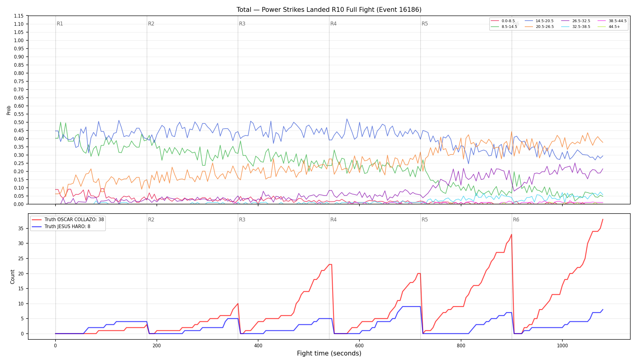Click the R2 round marker in the Count chart
This screenshot has height=364, width=637.
pyautogui.click(x=151, y=220)
